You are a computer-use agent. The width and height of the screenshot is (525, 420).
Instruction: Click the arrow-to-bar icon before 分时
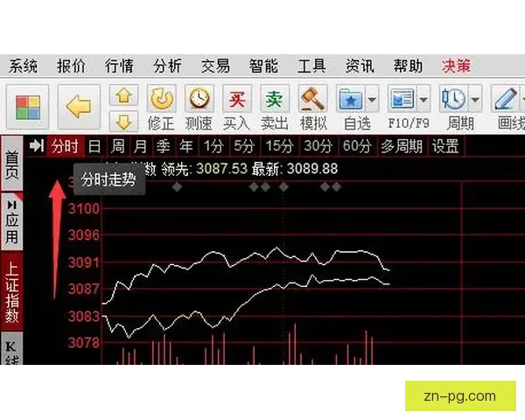36,146
